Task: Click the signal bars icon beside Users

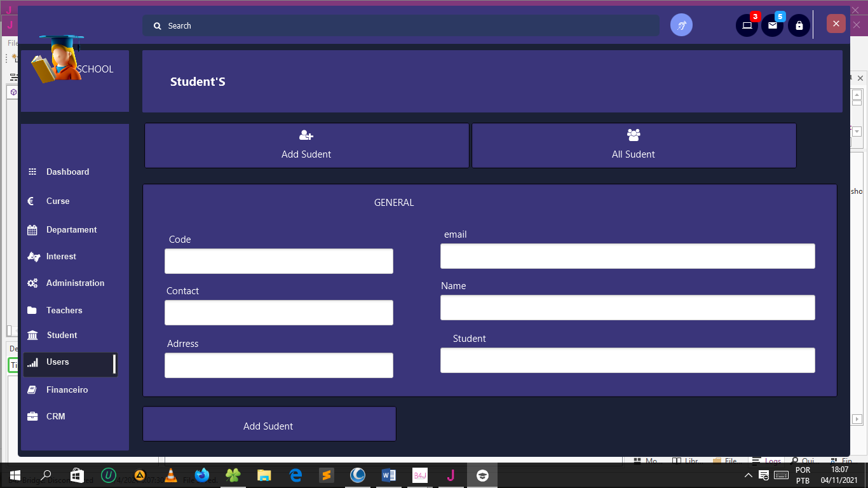Action: point(32,362)
